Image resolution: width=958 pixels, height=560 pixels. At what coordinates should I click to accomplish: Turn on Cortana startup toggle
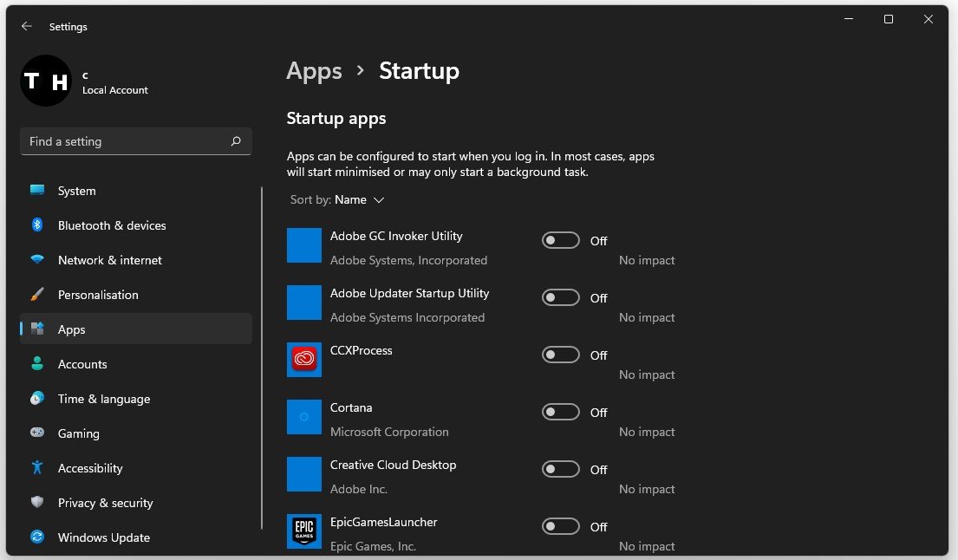[x=561, y=413]
